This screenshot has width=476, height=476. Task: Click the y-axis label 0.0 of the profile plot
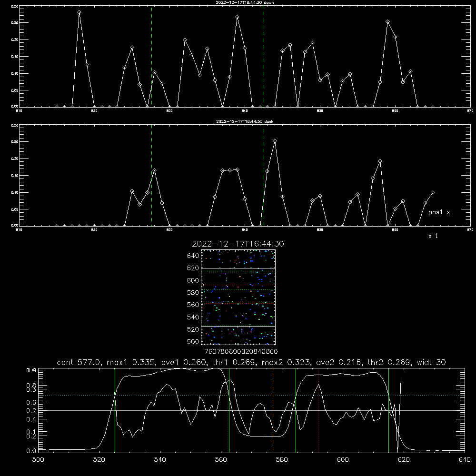click(x=31, y=451)
